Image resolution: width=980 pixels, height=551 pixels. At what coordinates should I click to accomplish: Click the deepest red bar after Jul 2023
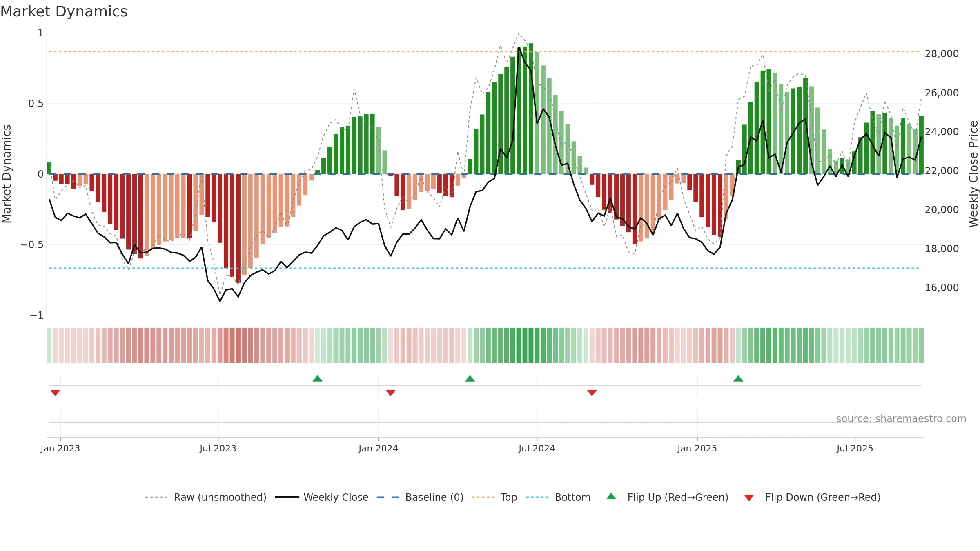tap(238, 228)
